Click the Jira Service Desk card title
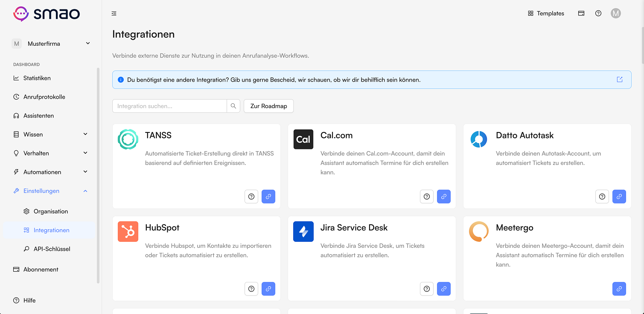644x314 pixels. 354,228
